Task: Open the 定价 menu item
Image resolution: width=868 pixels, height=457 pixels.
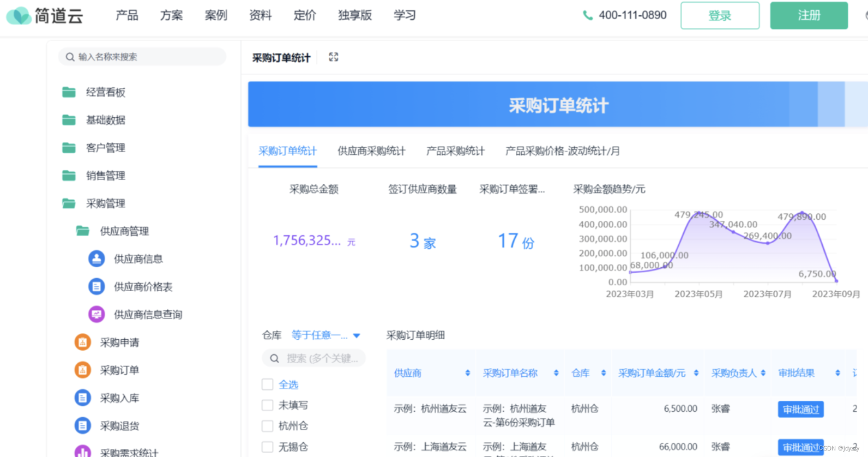Action: tap(304, 15)
